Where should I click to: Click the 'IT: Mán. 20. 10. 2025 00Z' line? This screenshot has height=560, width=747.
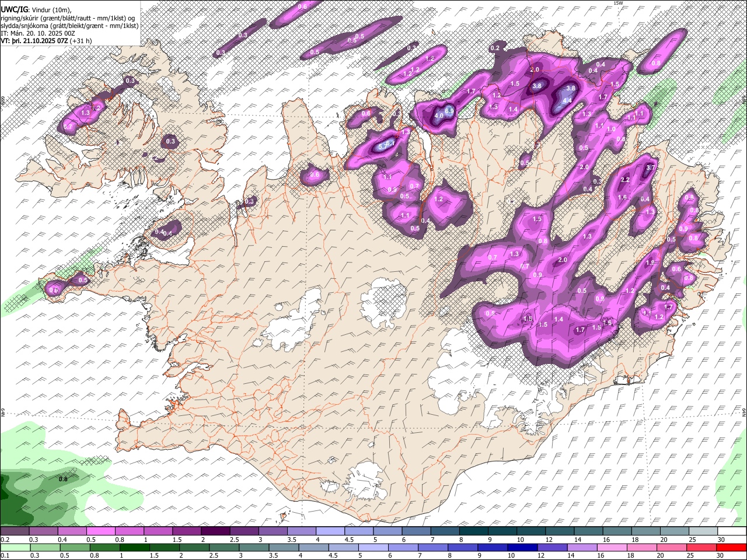pyautogui.click(x=38, y=33)
